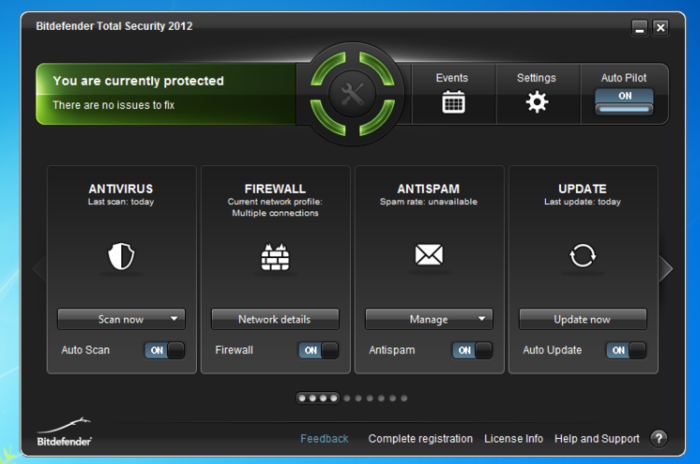The height and width of the screenshot is (464, 700).
Task: Open the Events calendar icon
Action: (x=453, y=101)
